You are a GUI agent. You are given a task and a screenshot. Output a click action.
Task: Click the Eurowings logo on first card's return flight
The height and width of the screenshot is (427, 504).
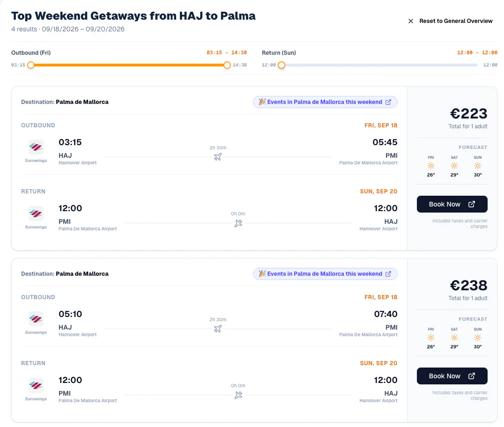tap(36, 213)
